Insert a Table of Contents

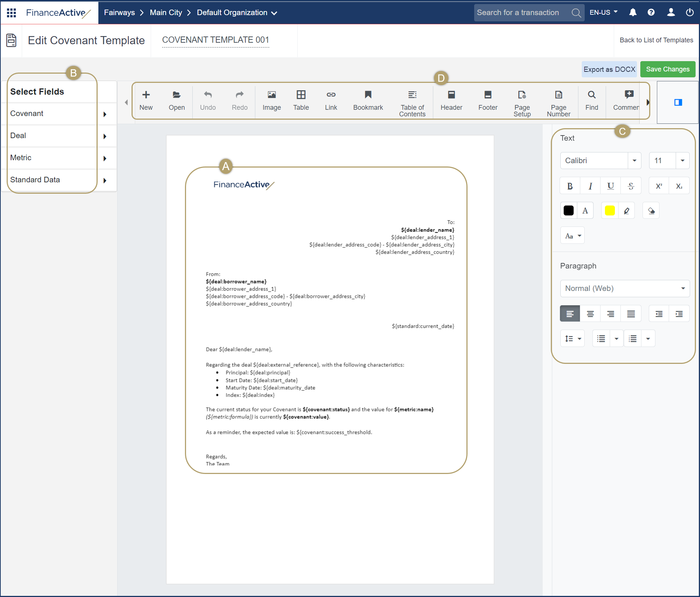(x=412, y=102)
